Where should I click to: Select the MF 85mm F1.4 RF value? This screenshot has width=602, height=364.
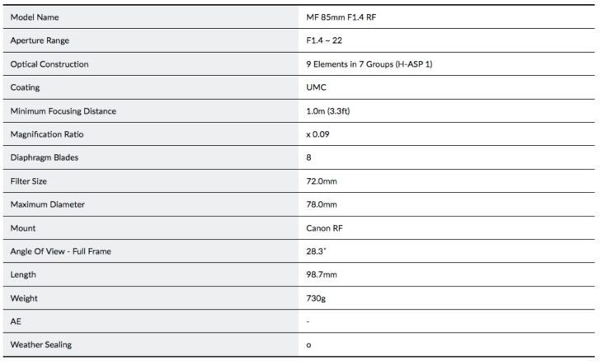pyautogui.click(x=341, y=17)
